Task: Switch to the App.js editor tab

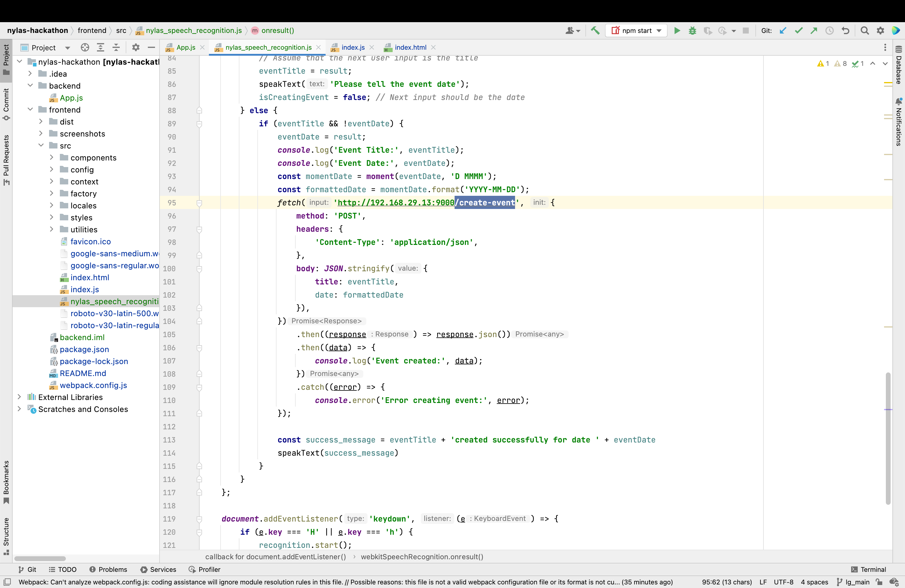Action: pos(185,47)
